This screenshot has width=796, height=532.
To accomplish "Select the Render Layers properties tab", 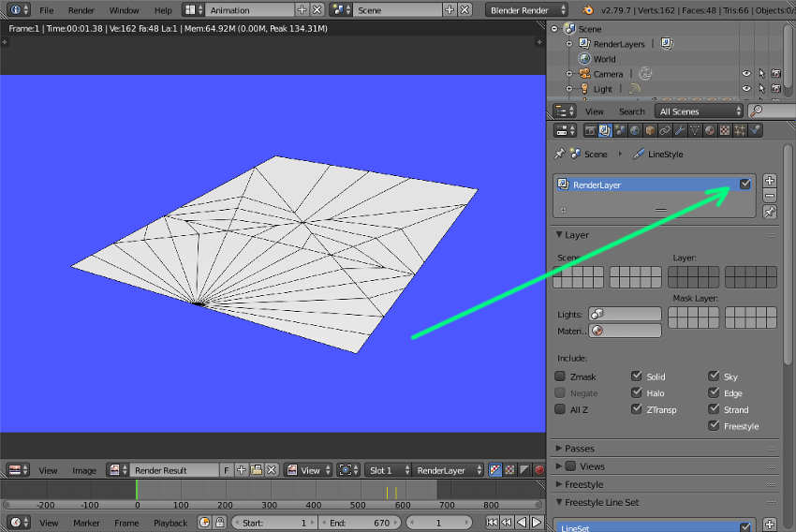I will (x=605, y=130).
